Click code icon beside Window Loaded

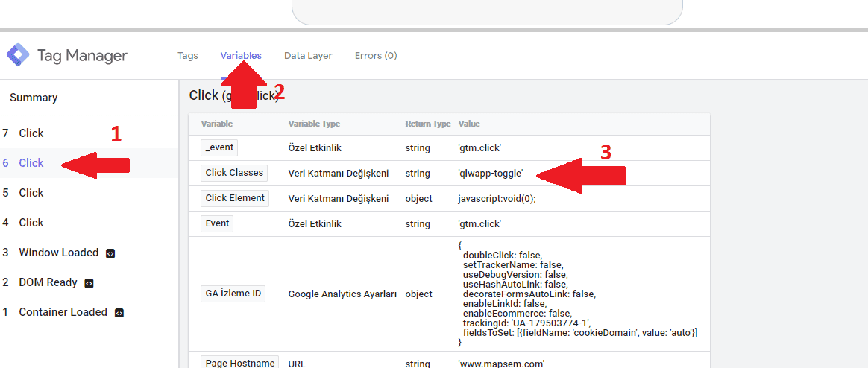click(x=110, y=253)
